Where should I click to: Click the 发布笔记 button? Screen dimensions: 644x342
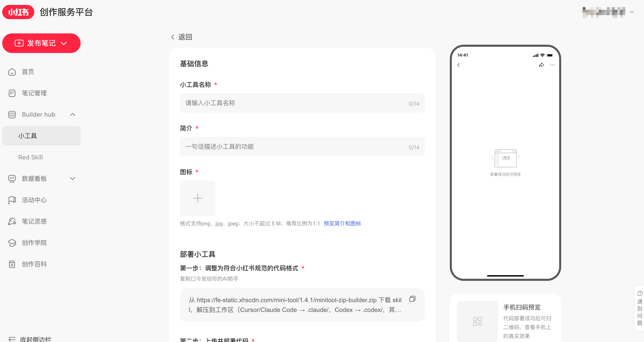coord(41,43)
